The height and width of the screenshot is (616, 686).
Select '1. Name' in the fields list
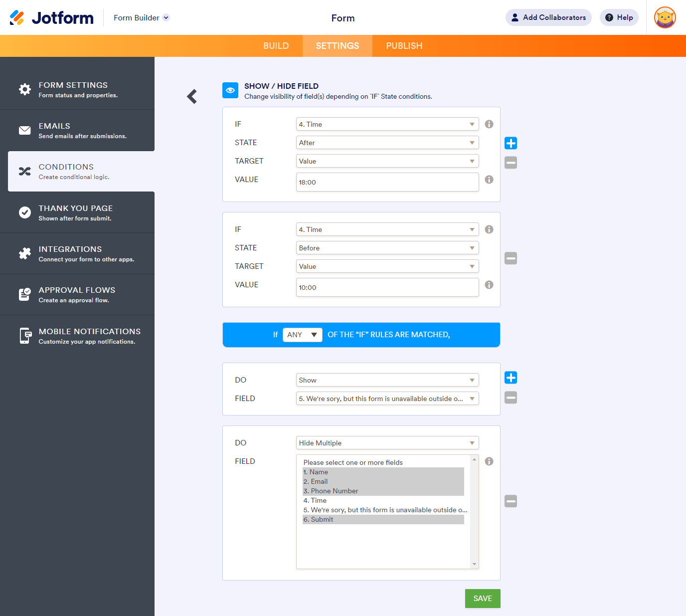coord(383,472)
